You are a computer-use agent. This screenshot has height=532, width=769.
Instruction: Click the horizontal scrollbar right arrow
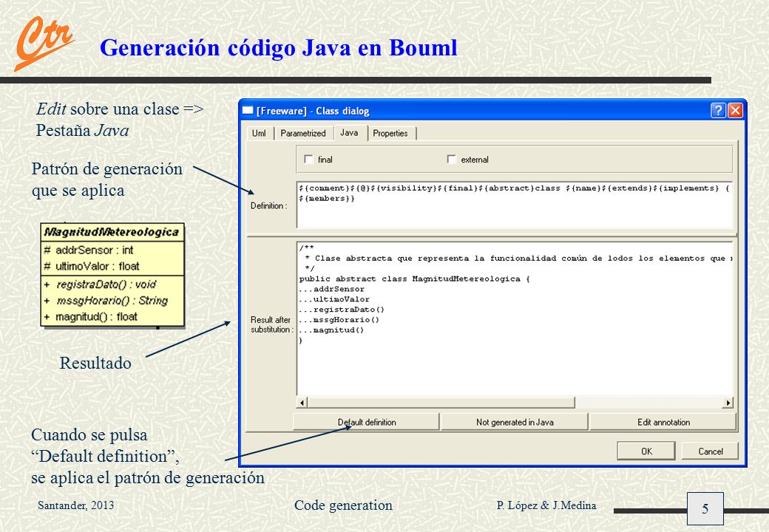(728, 403)
